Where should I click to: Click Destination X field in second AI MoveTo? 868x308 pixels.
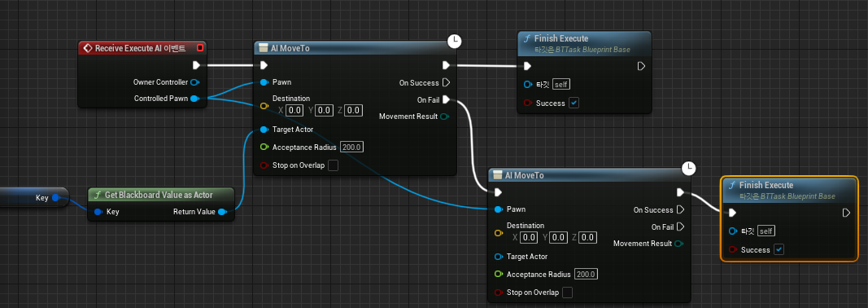click(530, 238)
